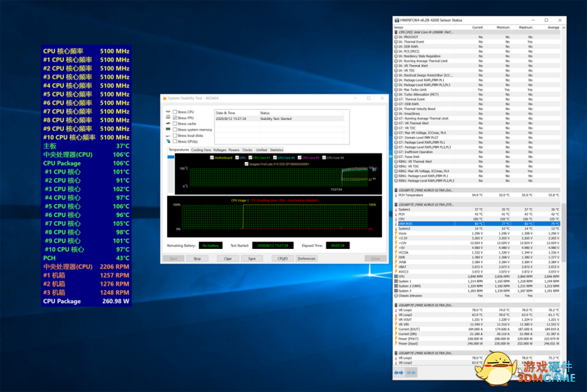Enable the Stress GPU(s) checkbox
Screen dimensions: 587x392
(x=175, y=141)
